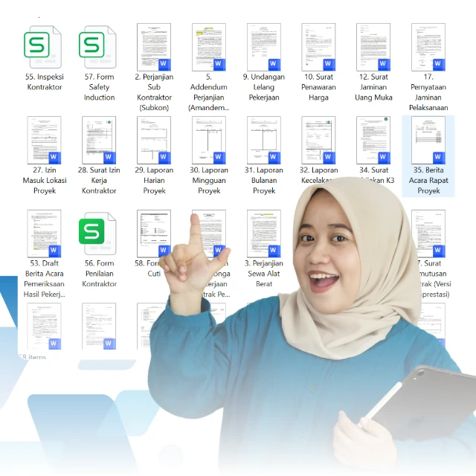Click the "2. Perjanjian Sub Kontraktor (Subkon)" label
This screenshot has height=476, width=476.
[154, 92]
